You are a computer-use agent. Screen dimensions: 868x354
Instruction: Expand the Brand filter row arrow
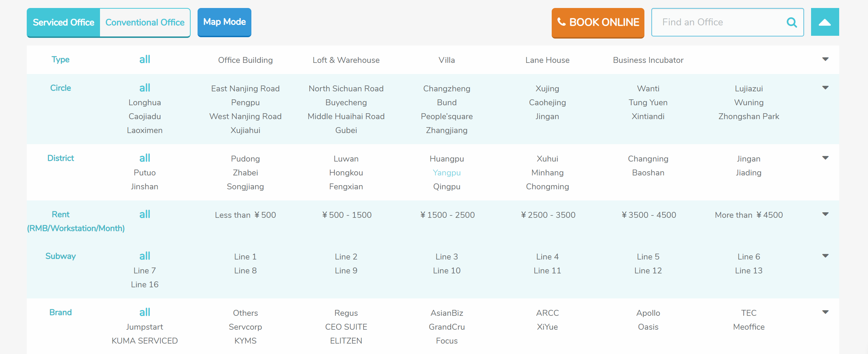[x=826, y=312]
